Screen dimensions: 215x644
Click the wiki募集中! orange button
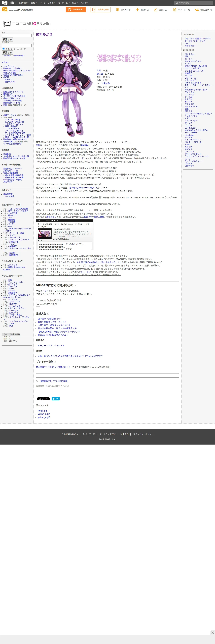point(76,10)
